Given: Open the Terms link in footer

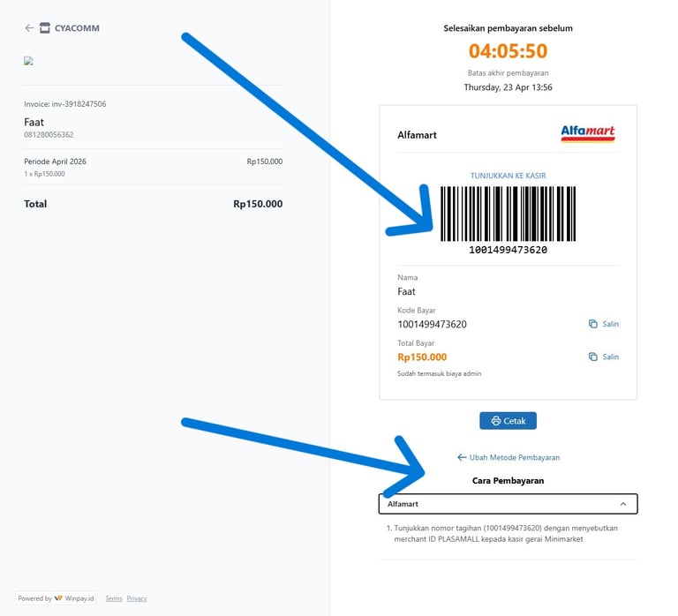Looking at the screenshot, I should click(114, 598).
